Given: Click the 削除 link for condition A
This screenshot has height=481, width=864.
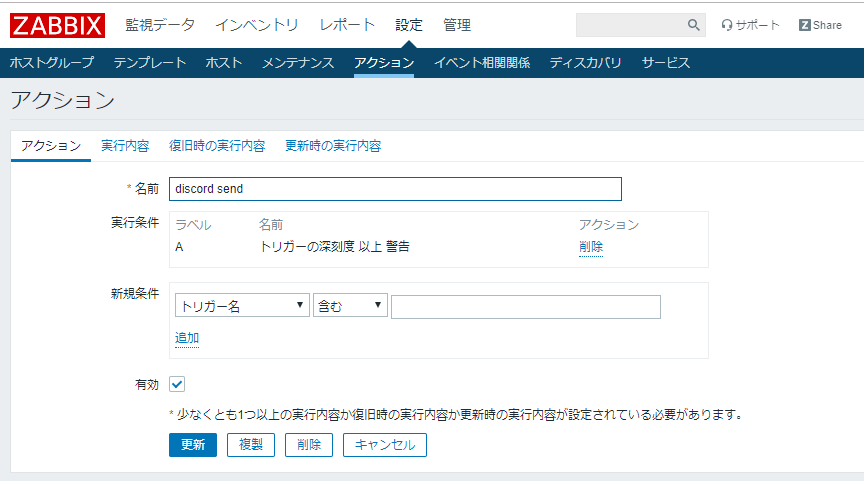Looking at the screenshot, I should click(591, 247).
